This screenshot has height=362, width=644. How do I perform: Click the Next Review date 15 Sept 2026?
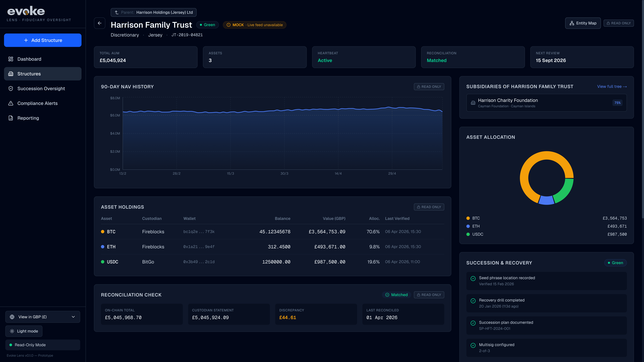click(551, 60)
